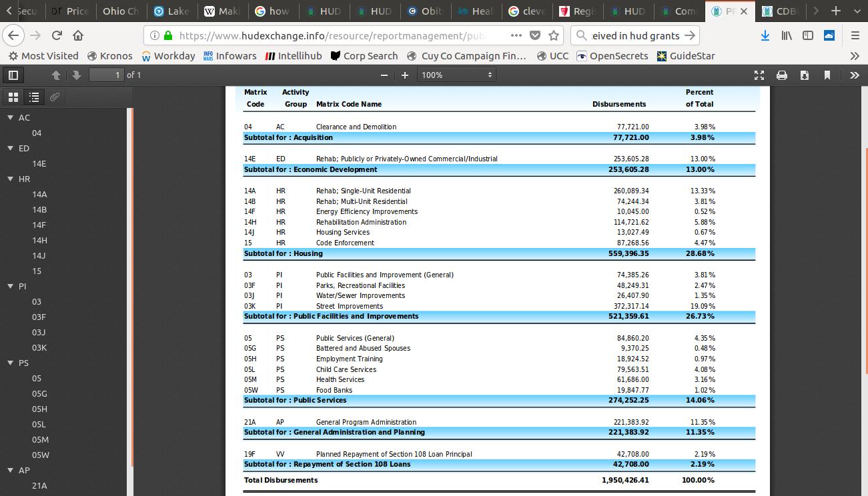Click the hudexchange URL address bar
Screen dimensions: 868x496
[x=334, y=35]
